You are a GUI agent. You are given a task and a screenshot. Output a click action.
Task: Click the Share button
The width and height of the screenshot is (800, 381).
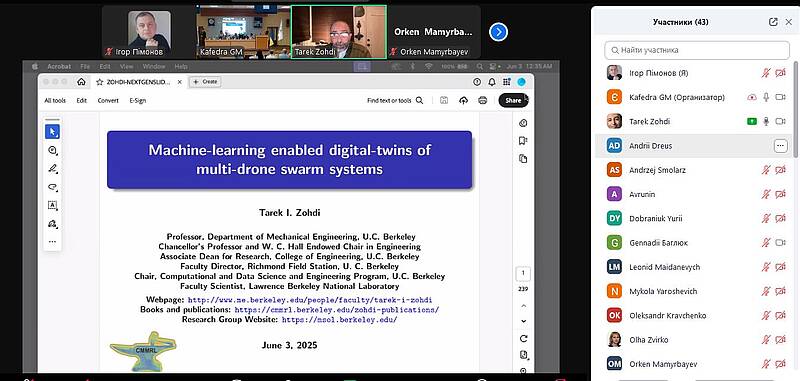pyautogui.click(x=513, y=100)
